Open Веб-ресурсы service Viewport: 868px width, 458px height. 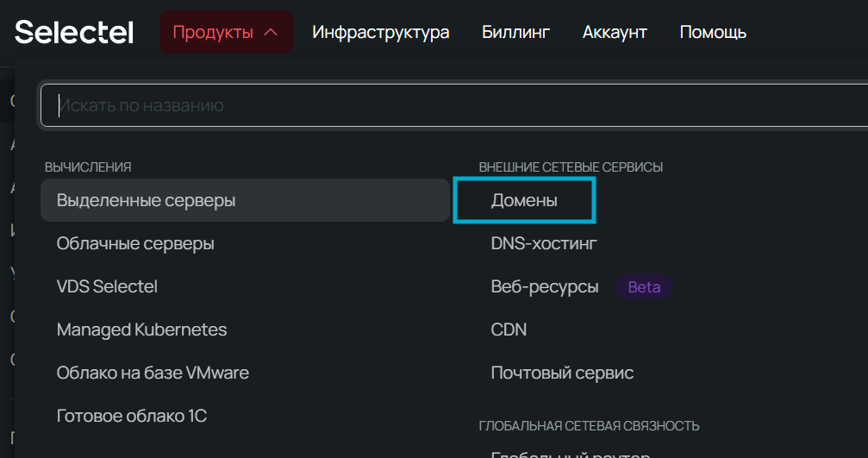click(545, 287)
